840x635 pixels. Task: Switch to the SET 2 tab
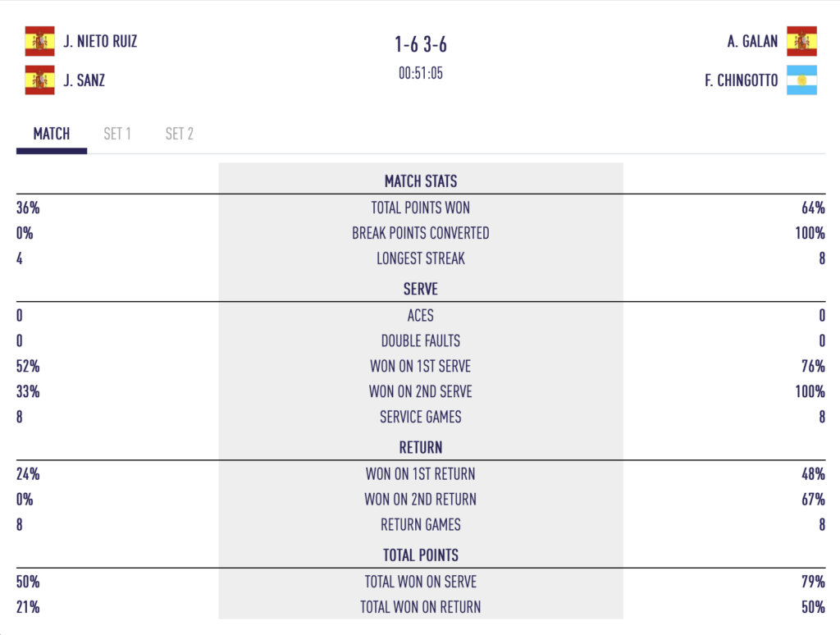coord(180,134)
